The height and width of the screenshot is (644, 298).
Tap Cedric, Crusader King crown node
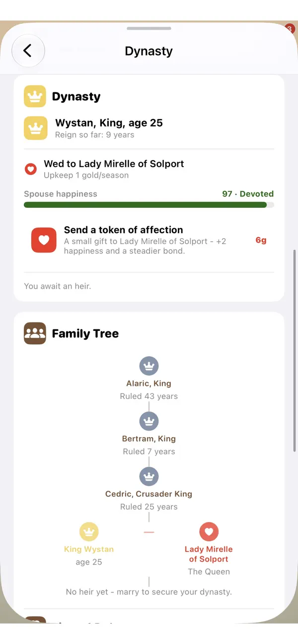pos(149,477)
